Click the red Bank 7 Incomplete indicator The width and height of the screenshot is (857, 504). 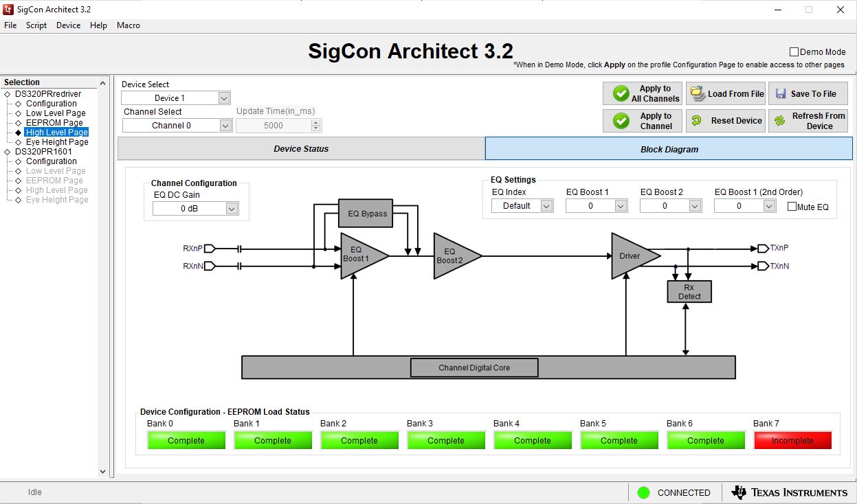[x=792, y=441]
